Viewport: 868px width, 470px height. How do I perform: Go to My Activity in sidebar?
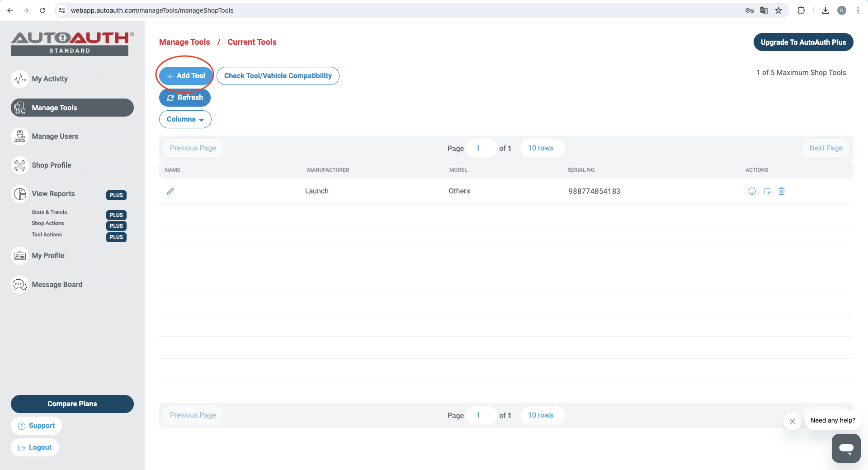coord(50,79)
